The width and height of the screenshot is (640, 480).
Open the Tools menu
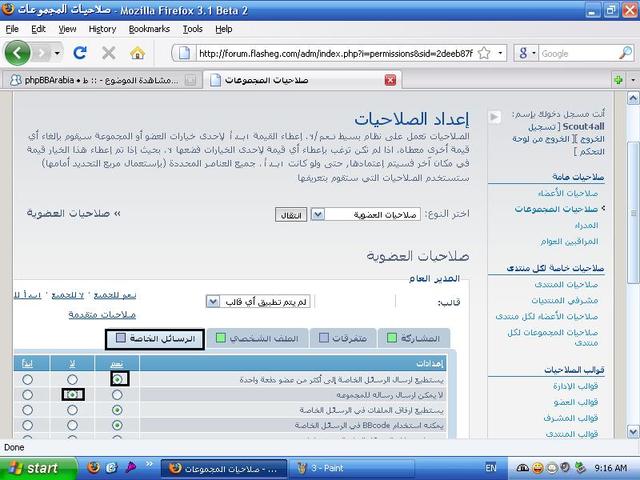point(193,29)
